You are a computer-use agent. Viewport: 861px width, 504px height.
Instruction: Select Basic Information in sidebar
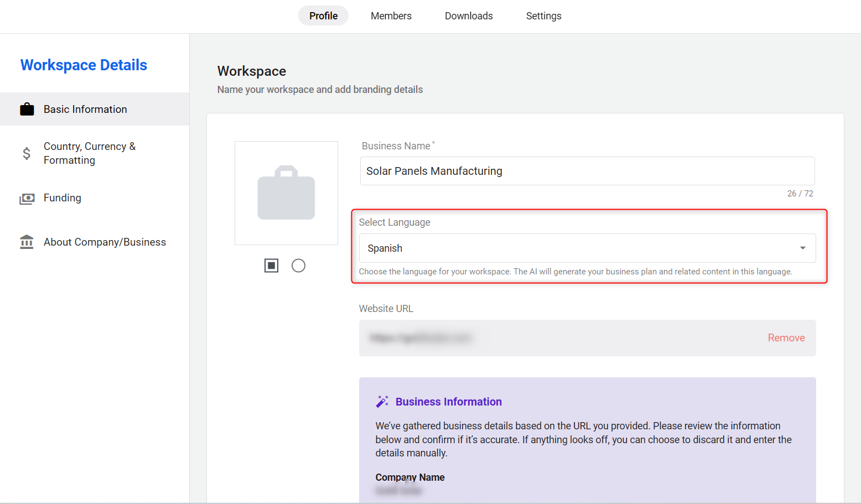[x=95, y=109]
